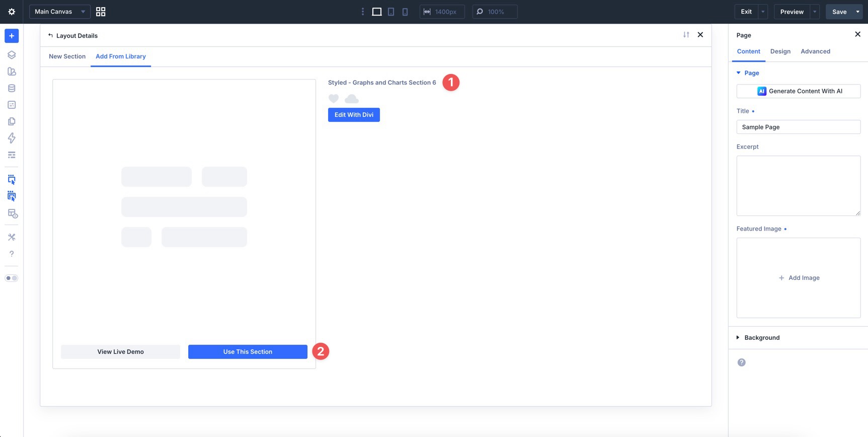The height and width of the screenshot is (437, 868).
Task: Open the tools wrench icon in sidebar
Action: pos(12,237)
